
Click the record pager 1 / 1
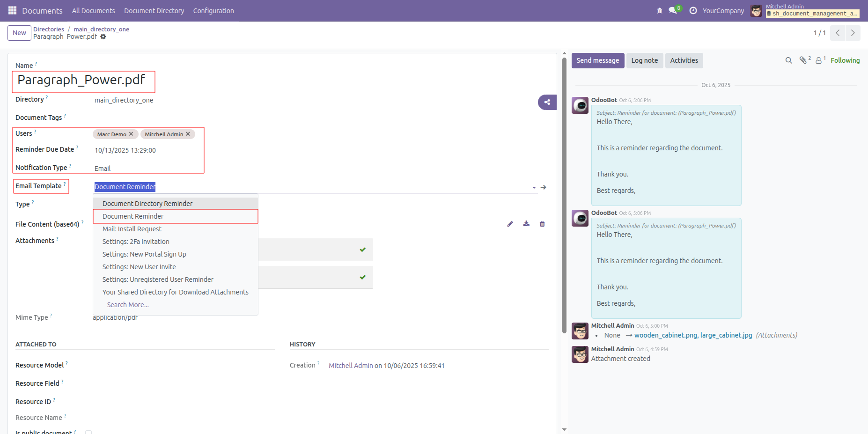[x=819, y=33]
